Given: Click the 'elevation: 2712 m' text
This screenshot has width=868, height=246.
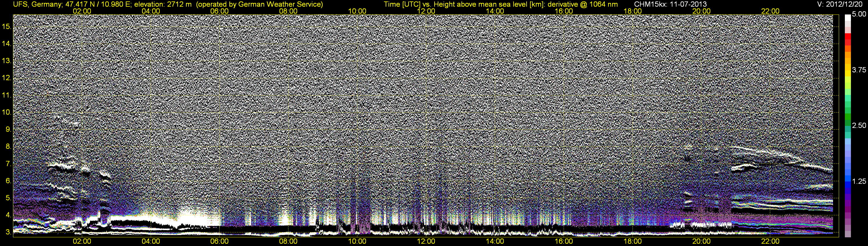Looking at the screenshot, I should click(163, 4).
